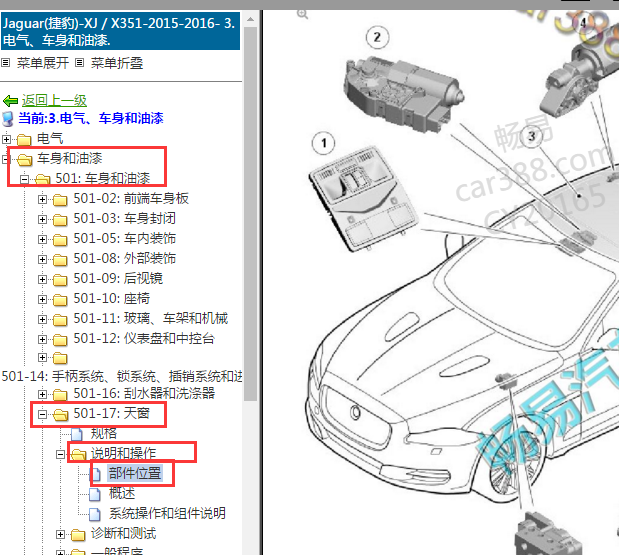
Task: Open the 电气 folder icon
Action: pyautogui.click(x=24, y=139)
